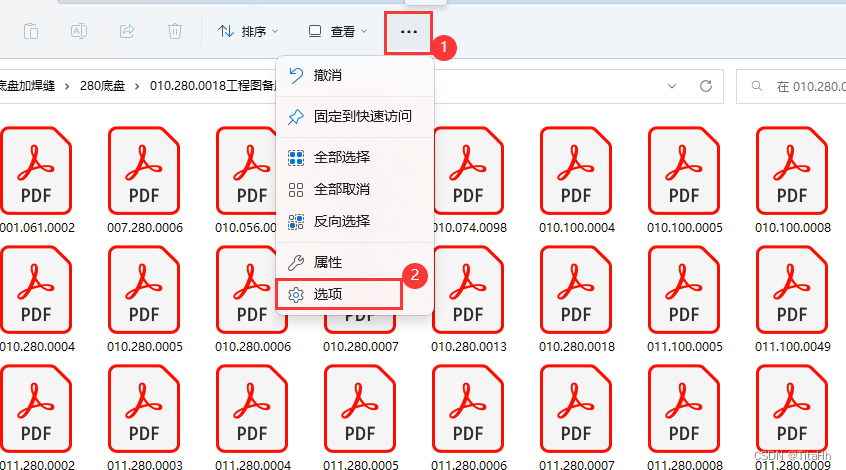Click the filename text 010.280.0007
Image resolution: width=846 pixels, height=470 pixels.
point(360,346)
